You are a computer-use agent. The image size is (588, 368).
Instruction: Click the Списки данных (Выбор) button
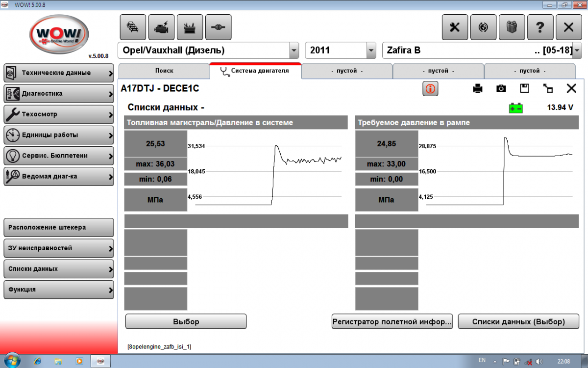pyautogui.click(x=518, y=322)
